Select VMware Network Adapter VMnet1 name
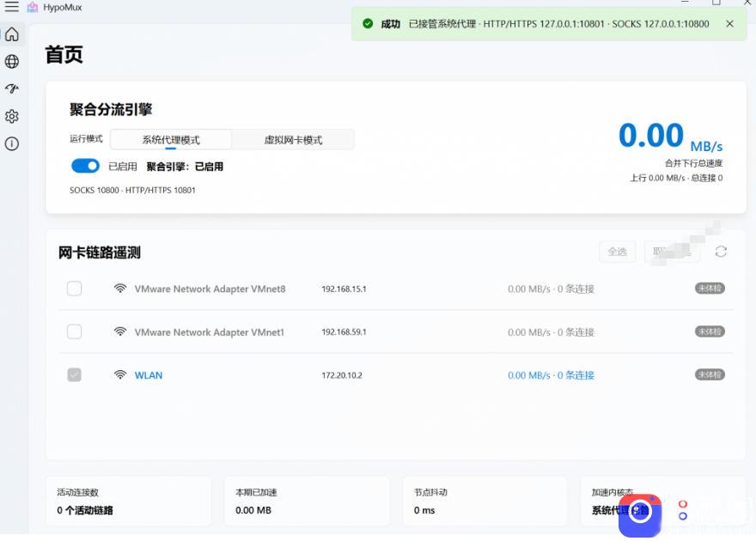The height and width of the screenshot is (541, 756). (x=210, y=332)
